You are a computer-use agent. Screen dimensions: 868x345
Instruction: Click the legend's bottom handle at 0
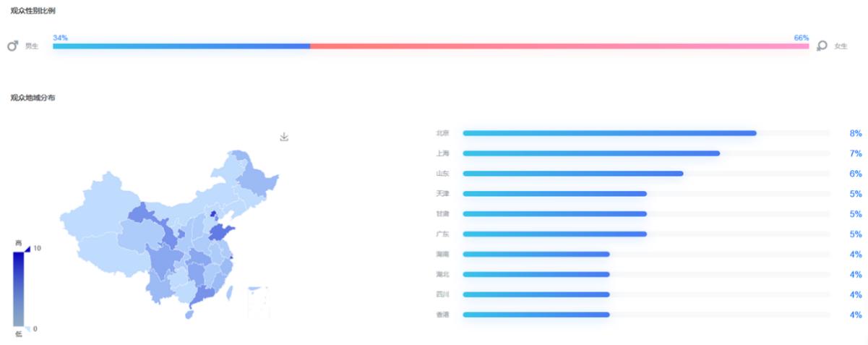tap(27, 328)
